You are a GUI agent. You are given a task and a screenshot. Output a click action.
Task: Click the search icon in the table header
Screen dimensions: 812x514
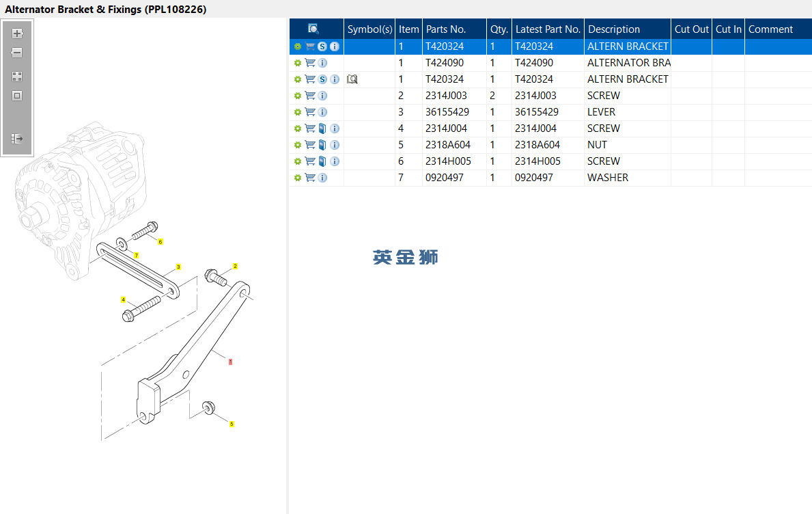click(x=313, y=29)
